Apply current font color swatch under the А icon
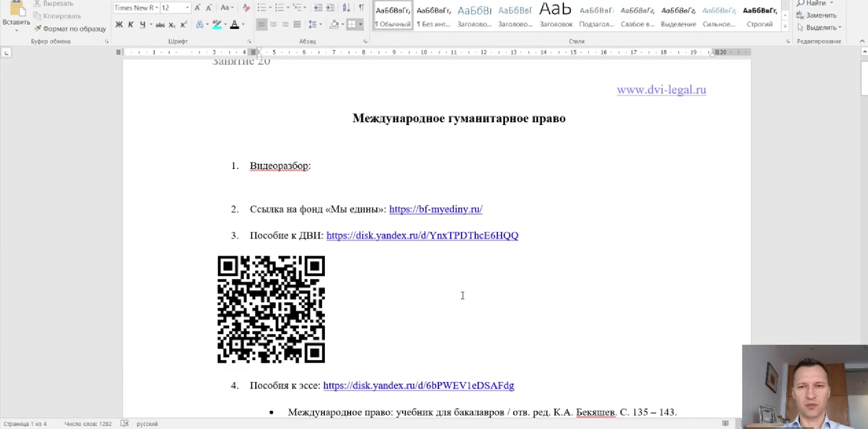 (x=234, y=24)
